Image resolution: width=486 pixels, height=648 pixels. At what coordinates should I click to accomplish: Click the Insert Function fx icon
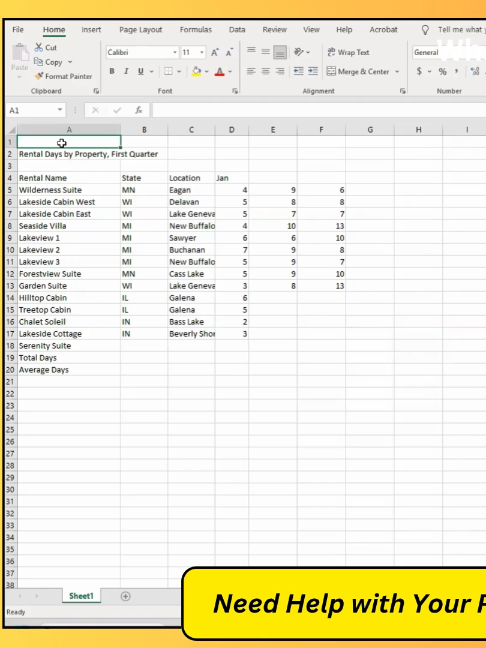tap(139, 110)
